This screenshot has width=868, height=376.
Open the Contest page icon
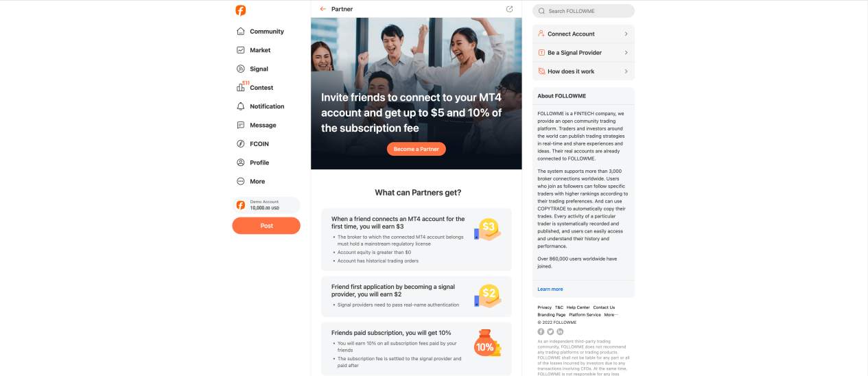pos(241,88)
